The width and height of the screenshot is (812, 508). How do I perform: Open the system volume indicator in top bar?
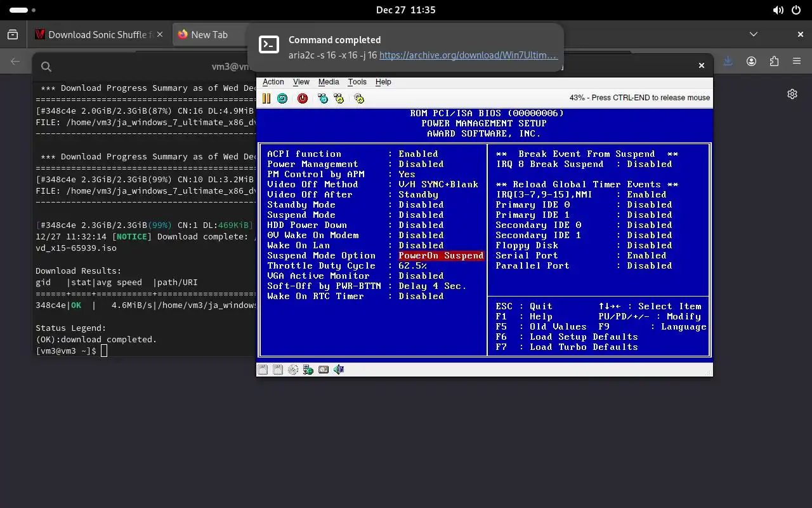click(x=778, y=10)
